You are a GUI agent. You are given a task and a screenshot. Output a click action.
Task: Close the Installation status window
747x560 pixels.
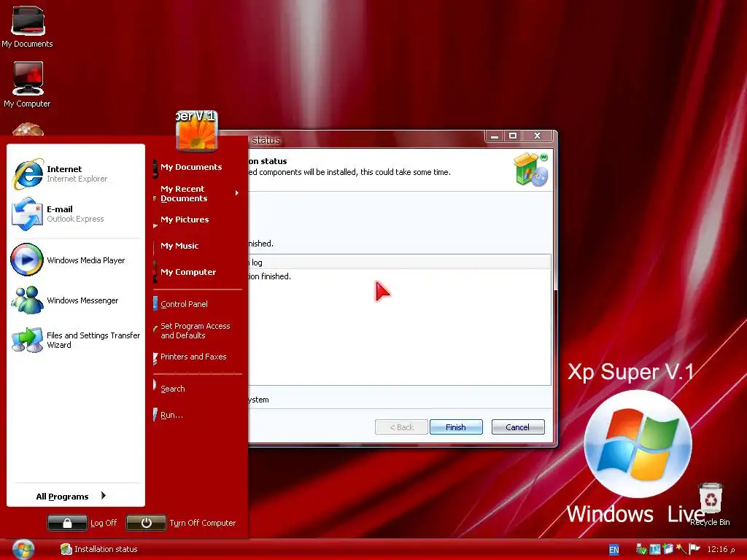coord(538,136)
